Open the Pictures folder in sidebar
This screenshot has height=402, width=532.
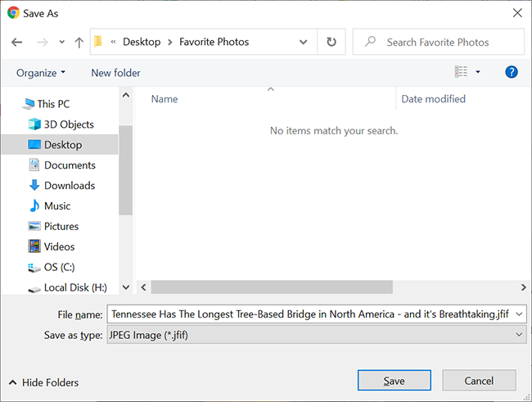(61, 226)
